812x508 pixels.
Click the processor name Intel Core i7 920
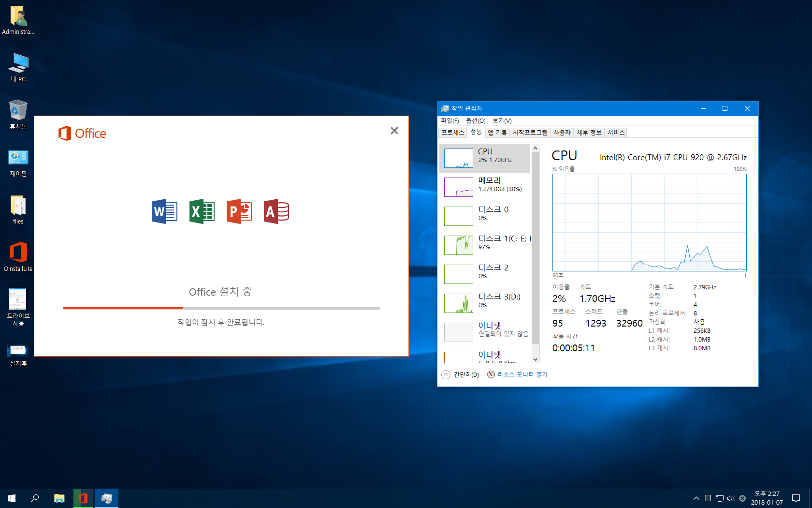click(x=673, y=157)
